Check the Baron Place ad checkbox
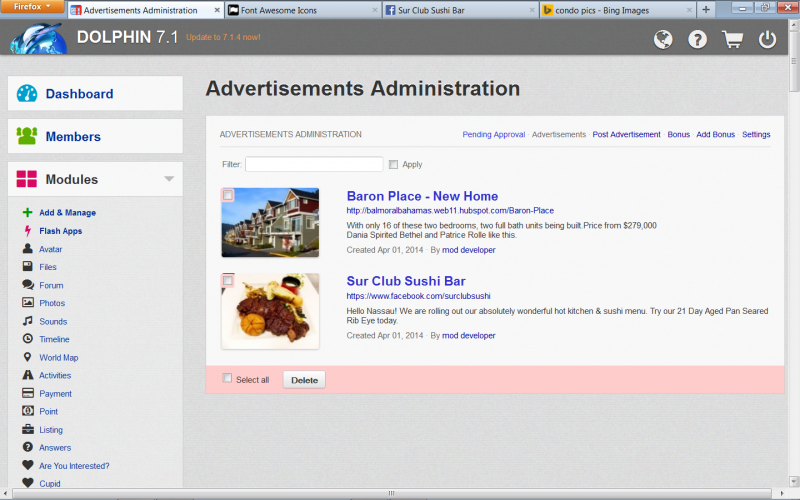 pos(228,195)
